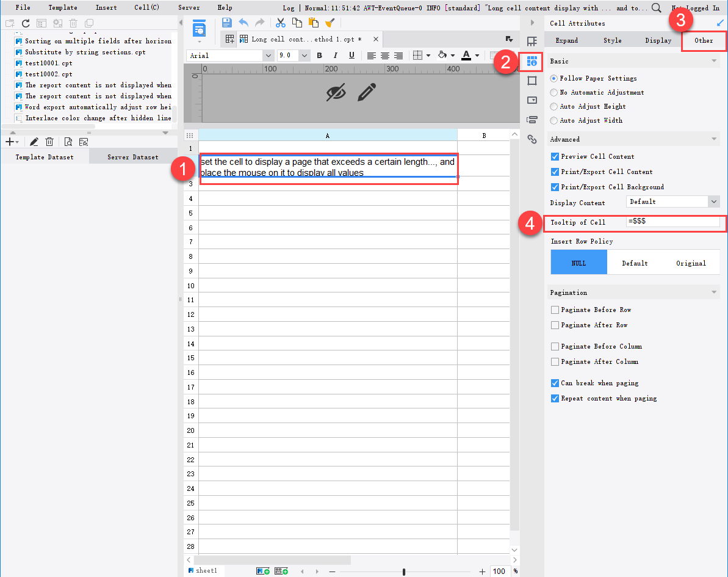Image resolution: width=728 pixels, height=577 pixels.
Task: Select the Cut tool in the toolbar
Action: click(x=281, y=23)
